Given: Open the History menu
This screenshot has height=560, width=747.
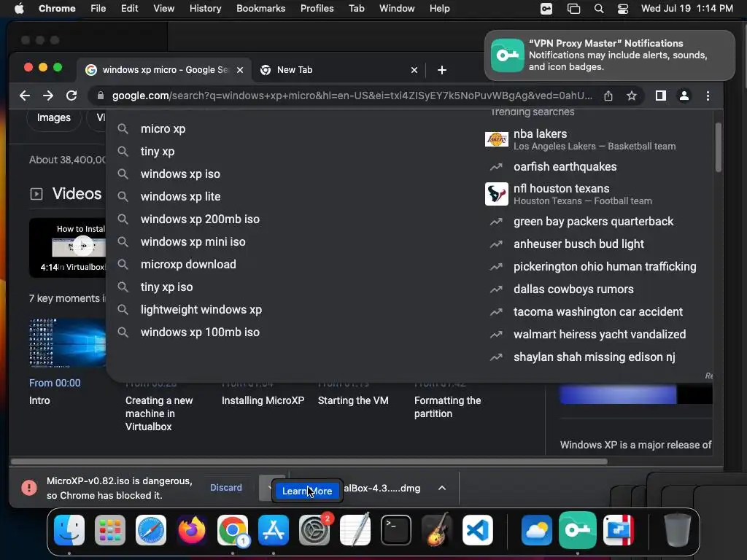Looking at the screenshot, I should pyautogui.click(x=205, y=9).
